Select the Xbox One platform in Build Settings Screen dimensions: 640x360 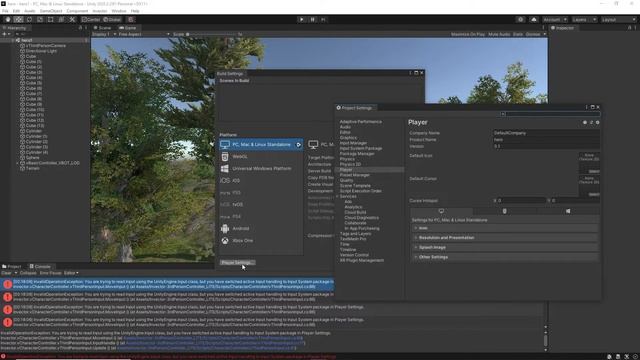click(x=261, y=240)
